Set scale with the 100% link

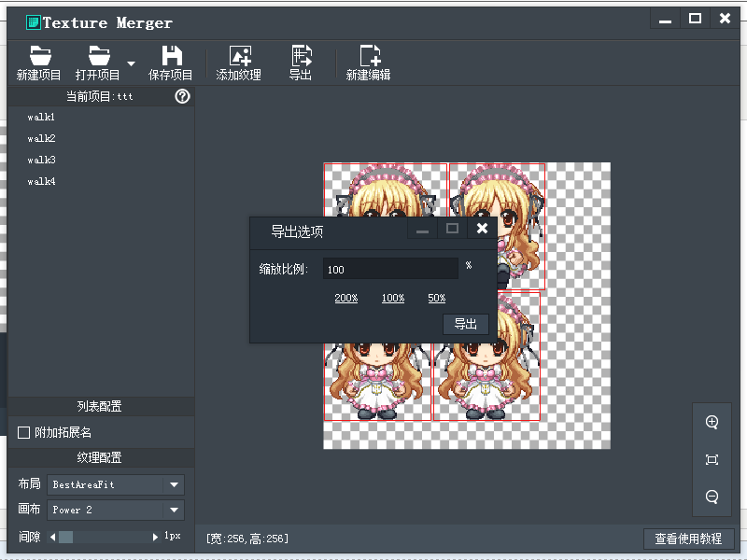click(392, 298)
